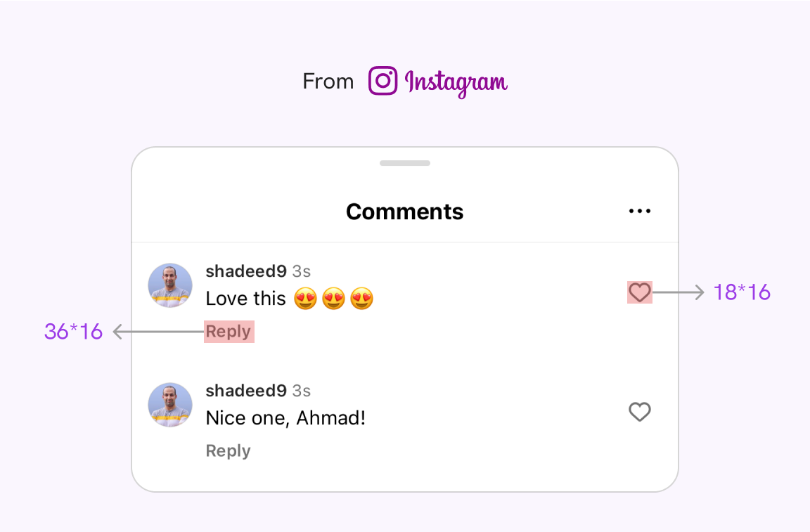This screenshot has width=810, height=532.
Task: Click the Comments panel title
Action: tap(404, 211)
